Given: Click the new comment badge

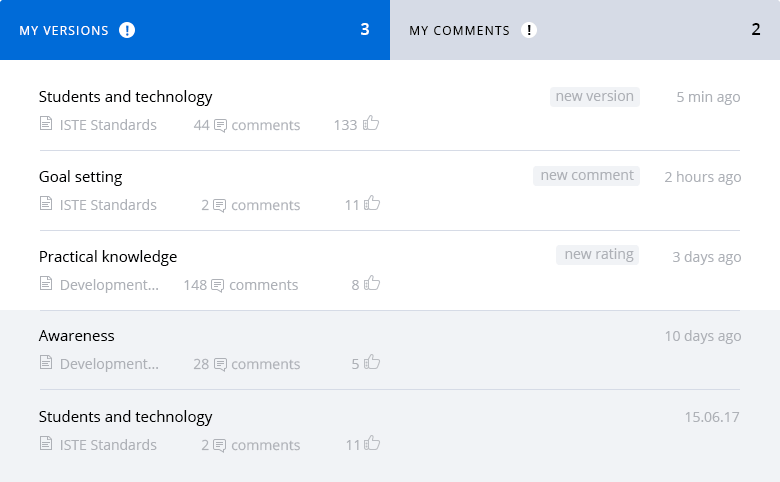Looking at the screenshot, I should point(586,176).
